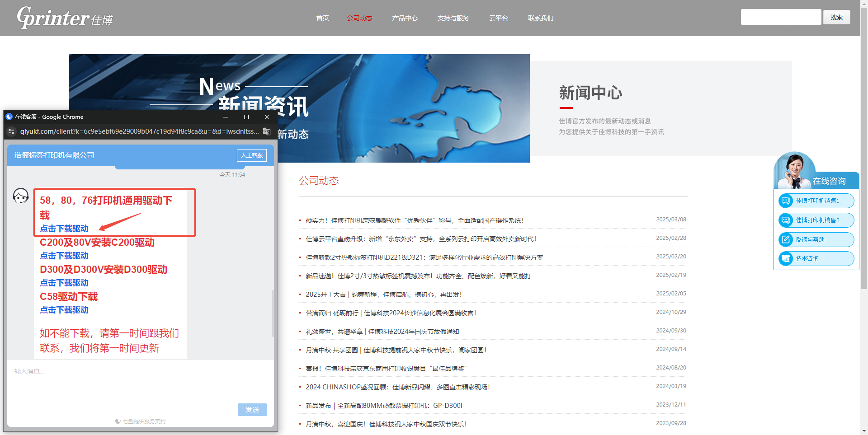Open the 云平台 menu item
Viewport: 868px width, 435px height.
click(499, 18)
